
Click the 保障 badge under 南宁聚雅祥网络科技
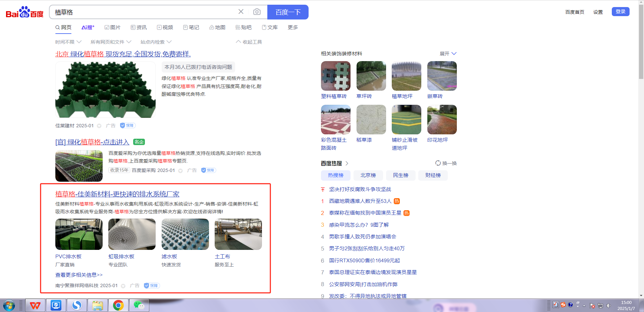(x=152, y=285)
